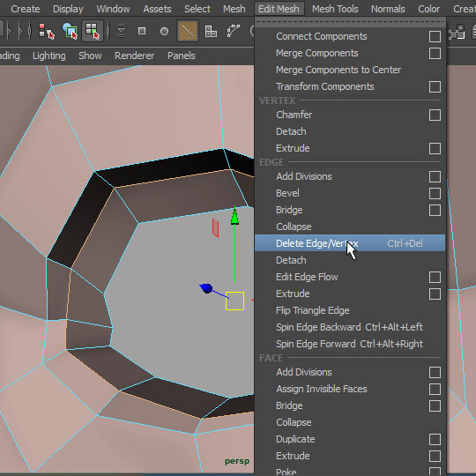The image size is (476, 476).
Task: Click the select by hierarchy icon
Action: [x=47, y=31]
